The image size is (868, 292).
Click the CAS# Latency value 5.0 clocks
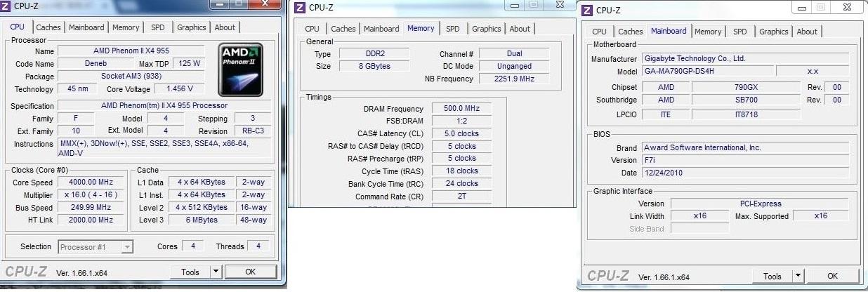(x=462, y=133)
